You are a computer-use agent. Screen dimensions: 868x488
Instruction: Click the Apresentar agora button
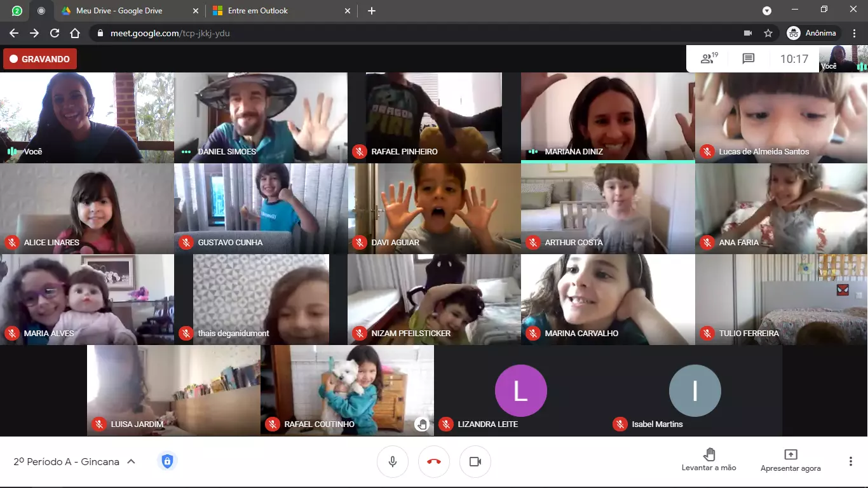point(790,460)
